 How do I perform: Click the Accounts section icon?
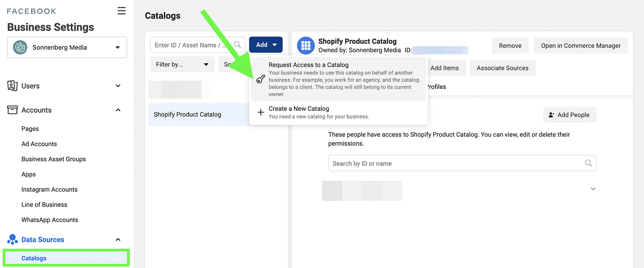click(x=12, y=110)
